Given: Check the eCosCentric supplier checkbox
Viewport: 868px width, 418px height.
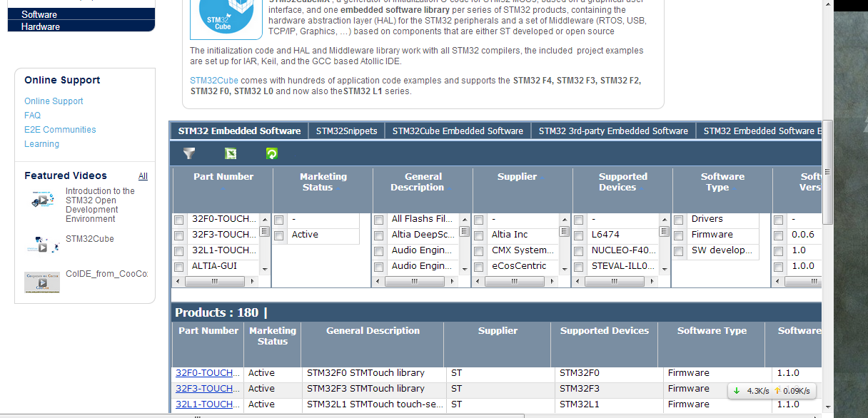Looking at the screenshot, I should [x=478, y=267].
